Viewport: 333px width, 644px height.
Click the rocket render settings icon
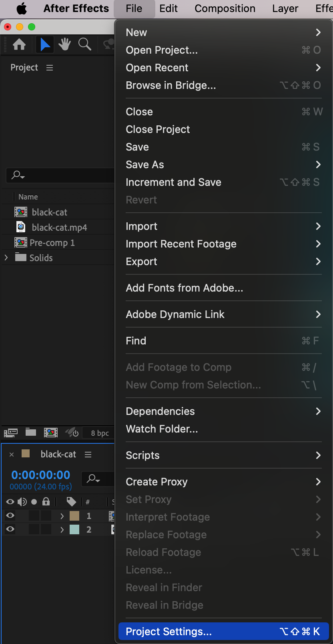click(x=72, y=433)
